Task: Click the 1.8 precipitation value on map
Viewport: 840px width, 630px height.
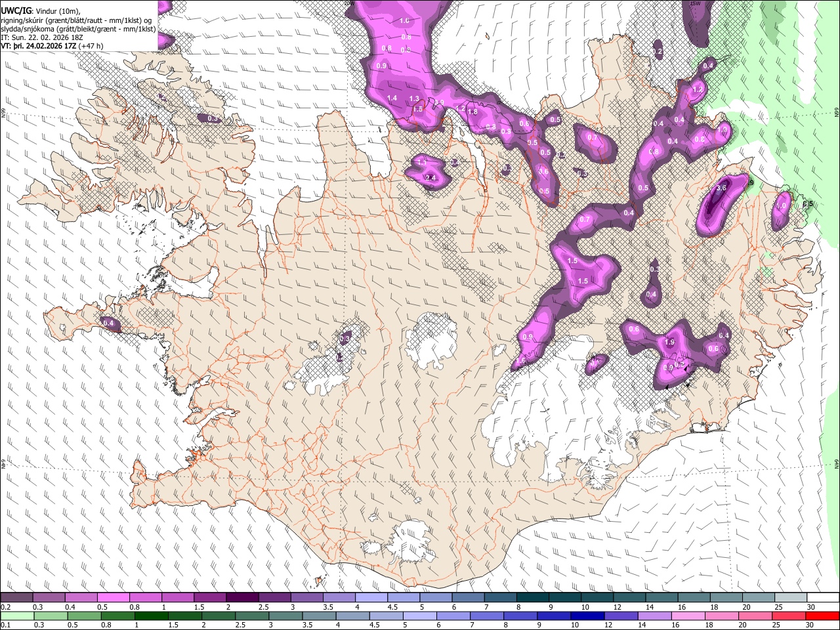Action: tap(472, 112)
